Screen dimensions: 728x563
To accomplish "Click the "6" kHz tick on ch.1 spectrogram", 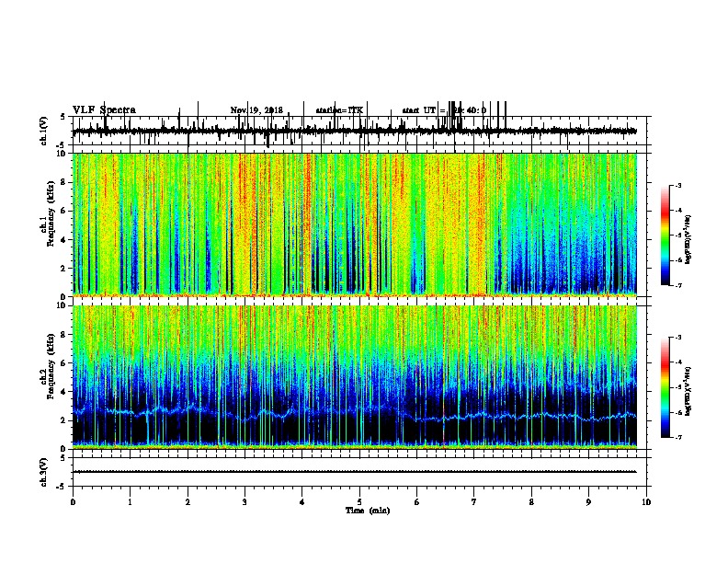I will pyautogui.click(x=64, y=211).
